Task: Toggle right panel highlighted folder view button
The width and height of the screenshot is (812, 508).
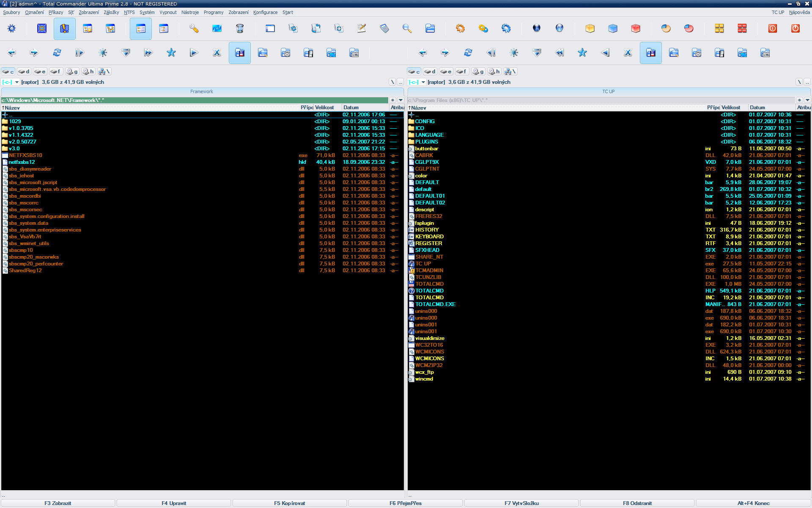Action: click(x=651, y=53)
